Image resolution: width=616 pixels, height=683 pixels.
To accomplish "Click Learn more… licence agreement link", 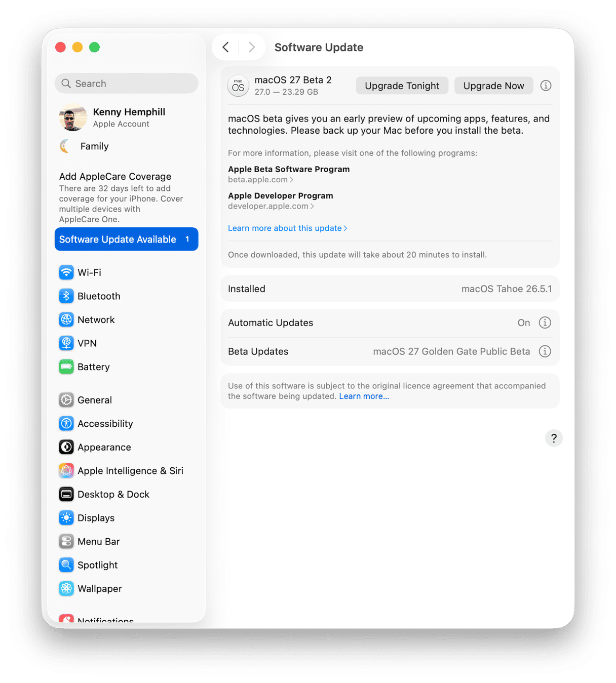I will pos(364,396).
